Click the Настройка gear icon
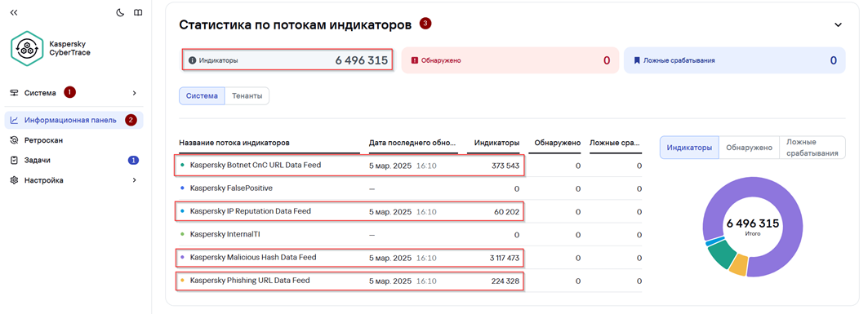The width and height of the screenshot is (868, 314). [15, 180]
